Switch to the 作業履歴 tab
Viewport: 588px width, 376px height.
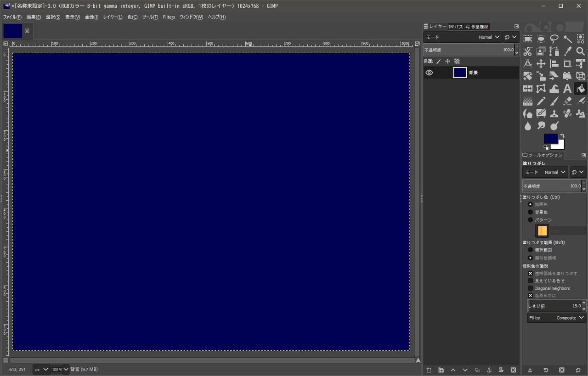pos(477,27)
